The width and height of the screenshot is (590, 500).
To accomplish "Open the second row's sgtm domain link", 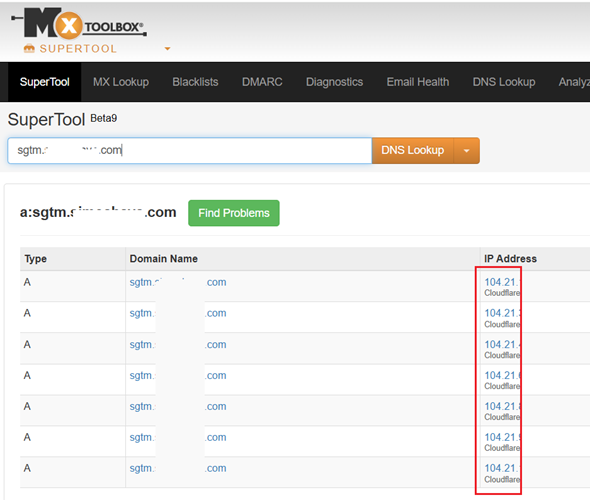I will click(x=178, y=313).
